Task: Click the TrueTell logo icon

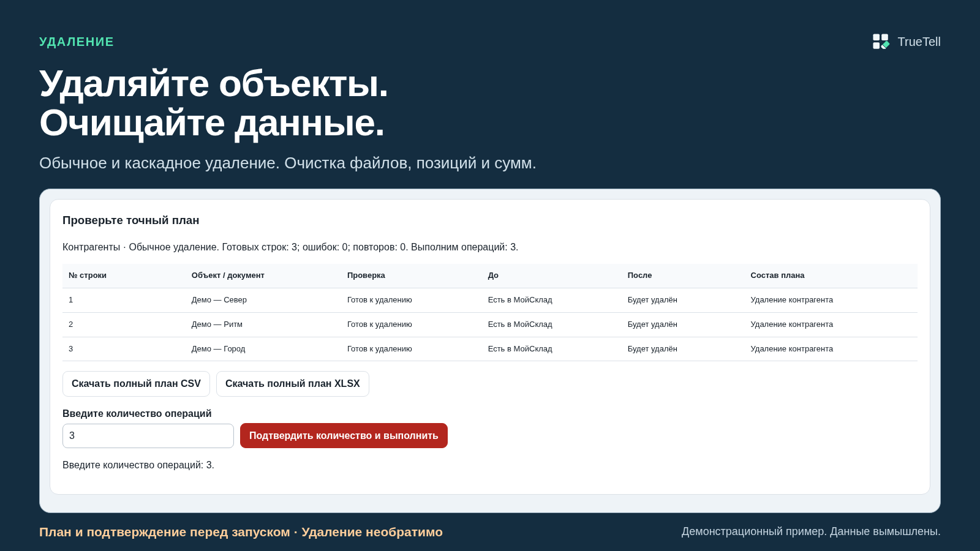Action: (x=881, y=42)
